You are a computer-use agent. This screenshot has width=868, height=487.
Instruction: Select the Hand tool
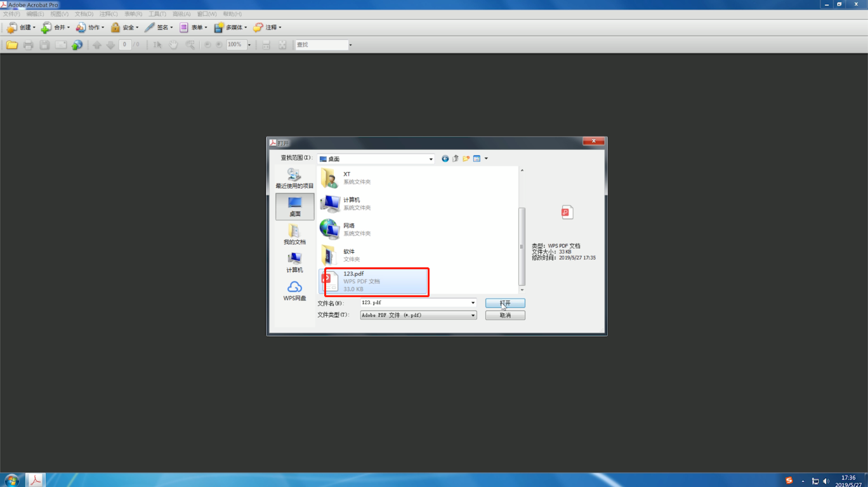click(x=173, y=45)
